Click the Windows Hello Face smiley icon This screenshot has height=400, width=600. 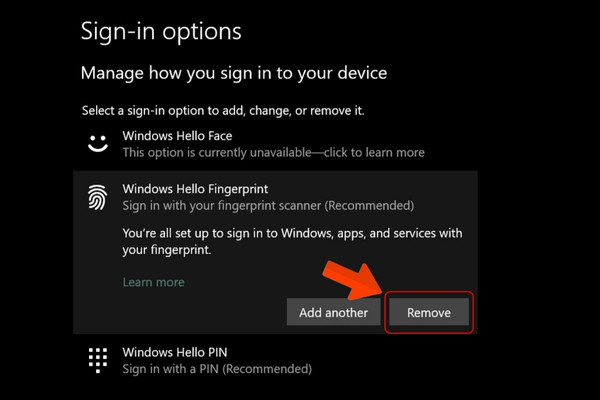coord(98,144)
